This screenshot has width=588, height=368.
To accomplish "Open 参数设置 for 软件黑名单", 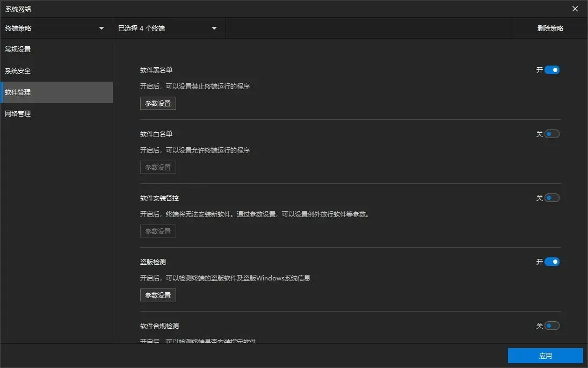I will [x=158, y=103].
